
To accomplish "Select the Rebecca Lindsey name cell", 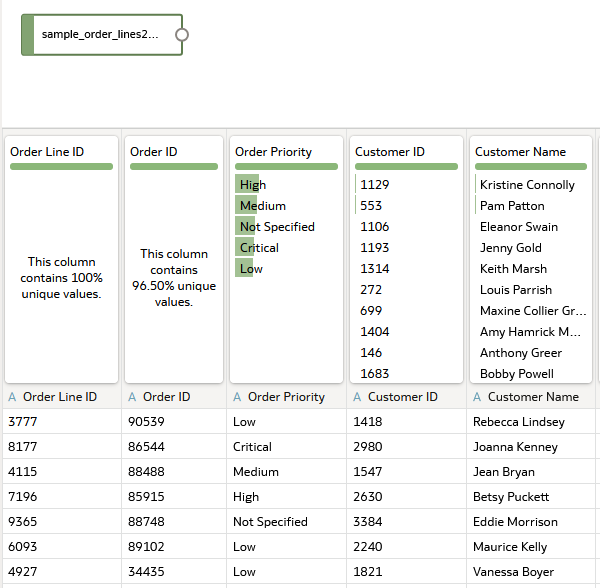I will point(531,422).
